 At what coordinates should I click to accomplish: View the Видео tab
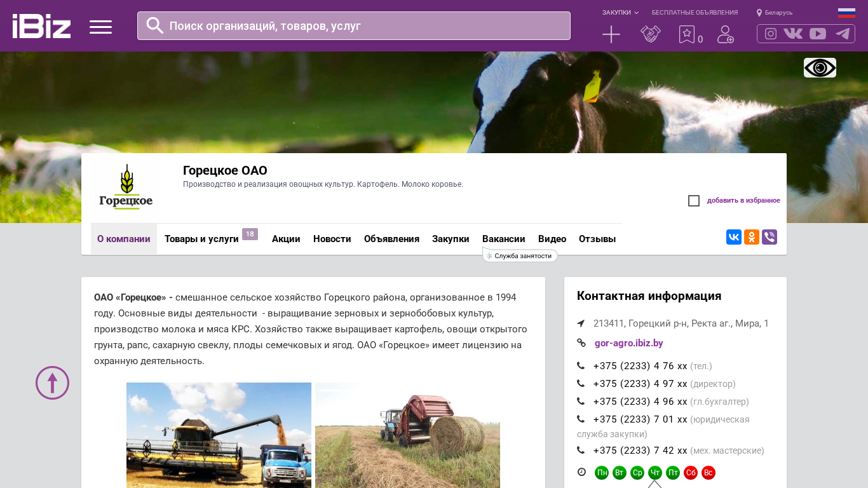[x=552, y=239]
